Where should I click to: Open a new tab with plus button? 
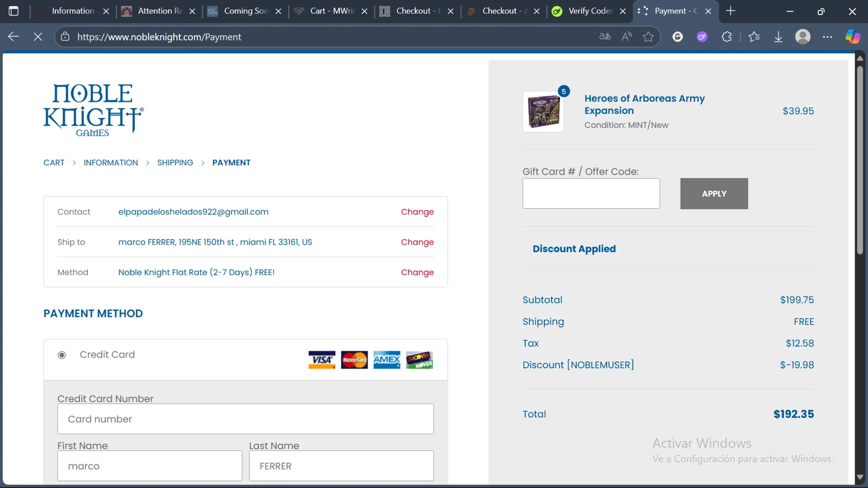(731, 11)
